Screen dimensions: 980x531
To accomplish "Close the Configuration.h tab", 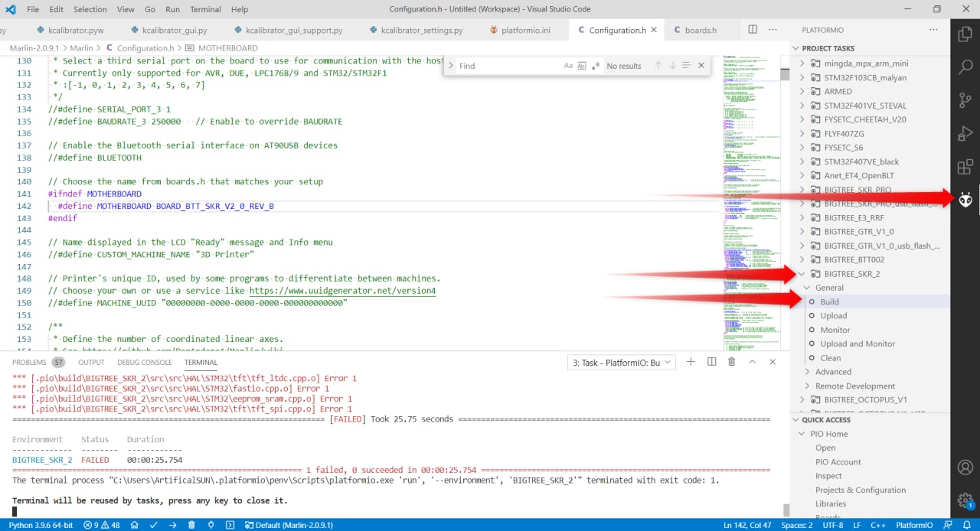I will 654,30.
